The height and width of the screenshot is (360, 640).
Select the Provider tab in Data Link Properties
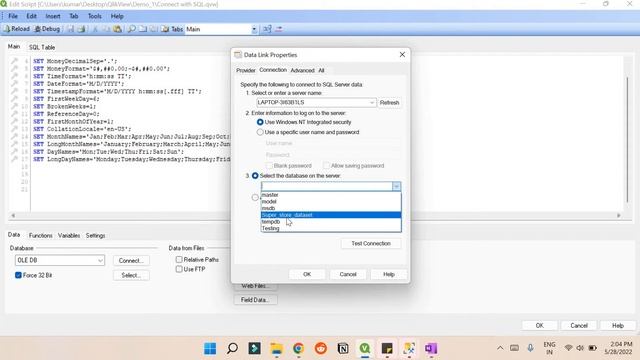tap(246, 70)
